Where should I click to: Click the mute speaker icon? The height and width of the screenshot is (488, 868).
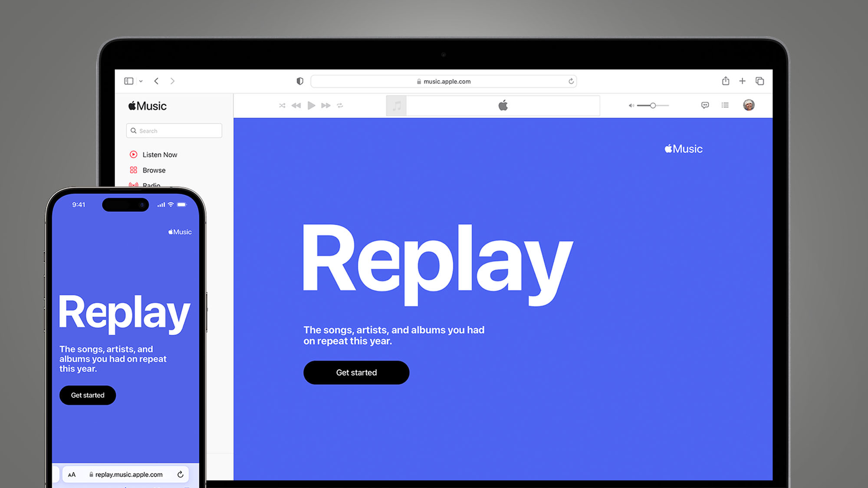pos(631,105)
